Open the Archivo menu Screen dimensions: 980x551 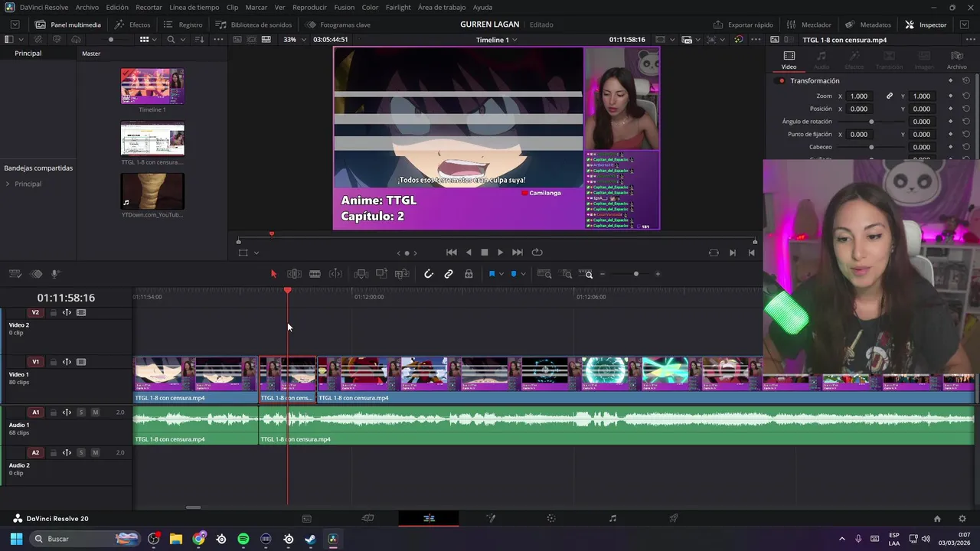[x=87, y=7]
